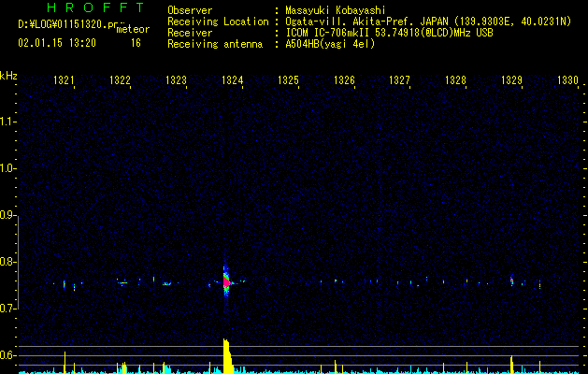
Task: Click the date stamp 02.01.15 13:20
Action: pyautogui.click(x=57, y=43)
